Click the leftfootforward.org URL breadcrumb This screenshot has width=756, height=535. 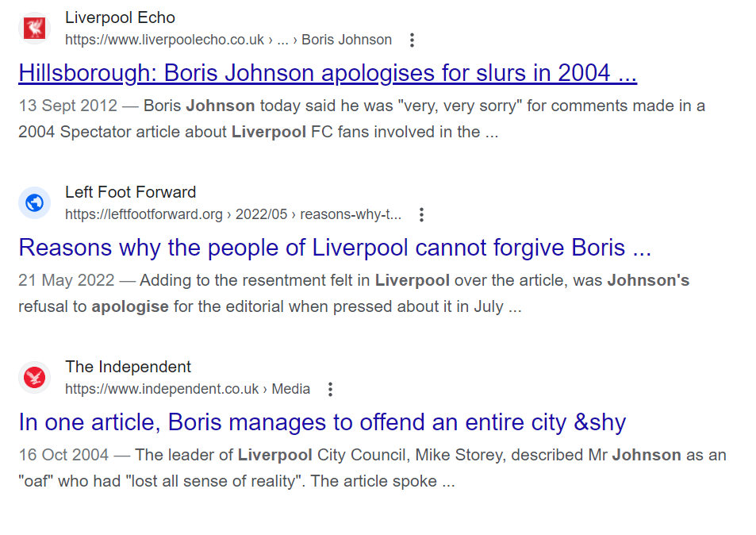click(x=233, y=214)
